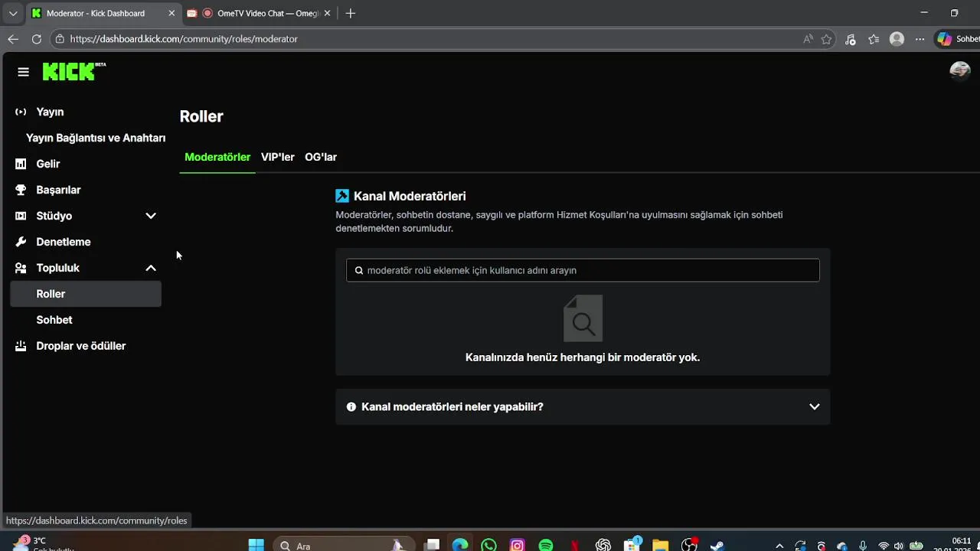Click 'Kanalınızda henüz herhangi bir moderatör yok.' text
This screenshot has width=980, height=551.
point(583,357)
